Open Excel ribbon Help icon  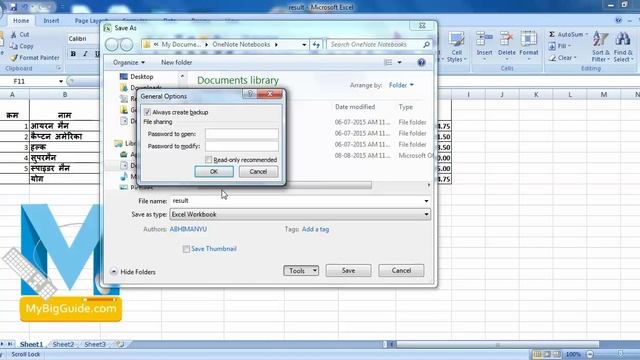pos(619,20)
